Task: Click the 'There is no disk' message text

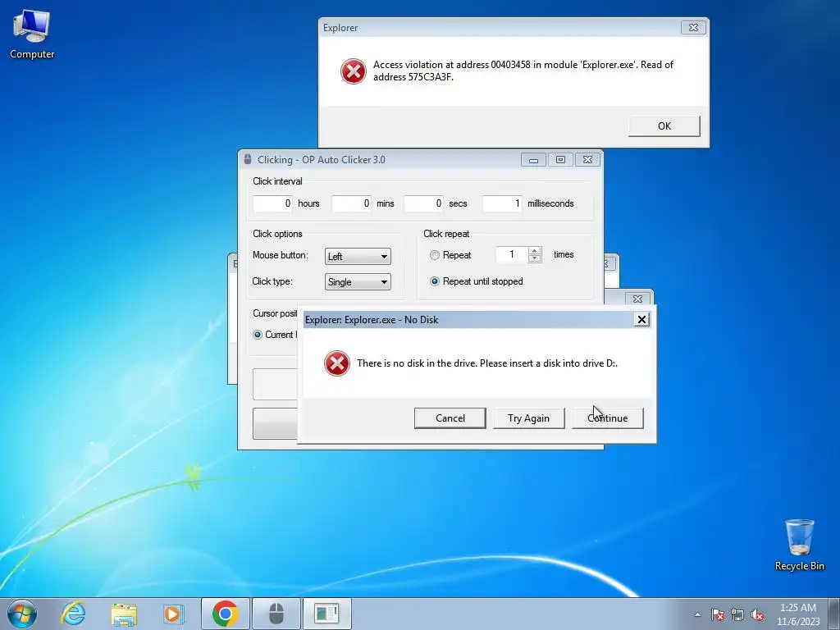Action: (x=487, y=363)
